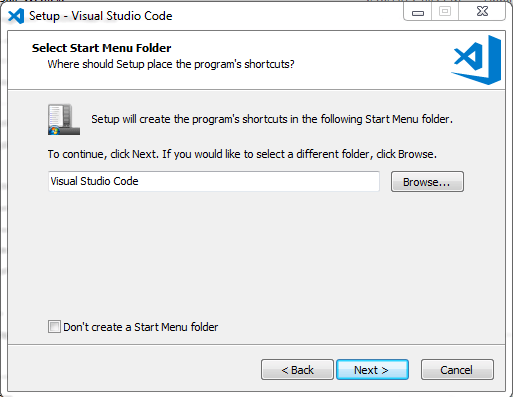513x397 pixels.
Task: Click the grayed-out maximize button
Action: coord(445,12)
